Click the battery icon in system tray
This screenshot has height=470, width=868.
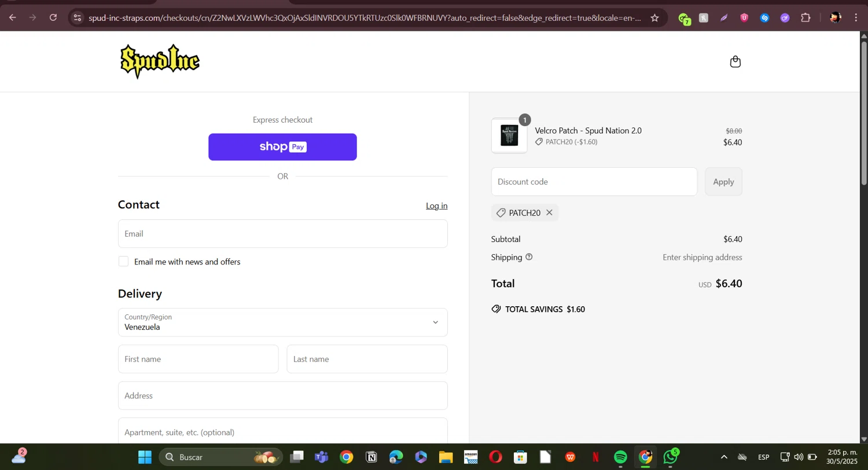812,457
